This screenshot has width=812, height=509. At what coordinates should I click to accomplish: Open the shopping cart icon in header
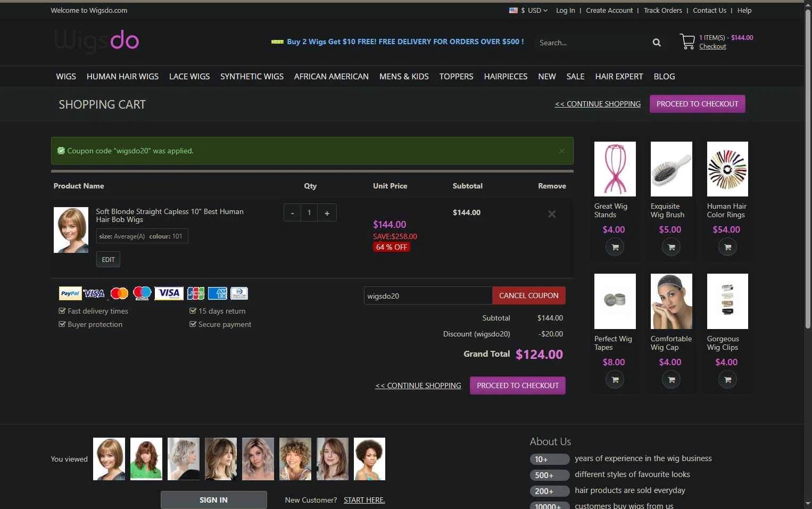coord(687,42)
